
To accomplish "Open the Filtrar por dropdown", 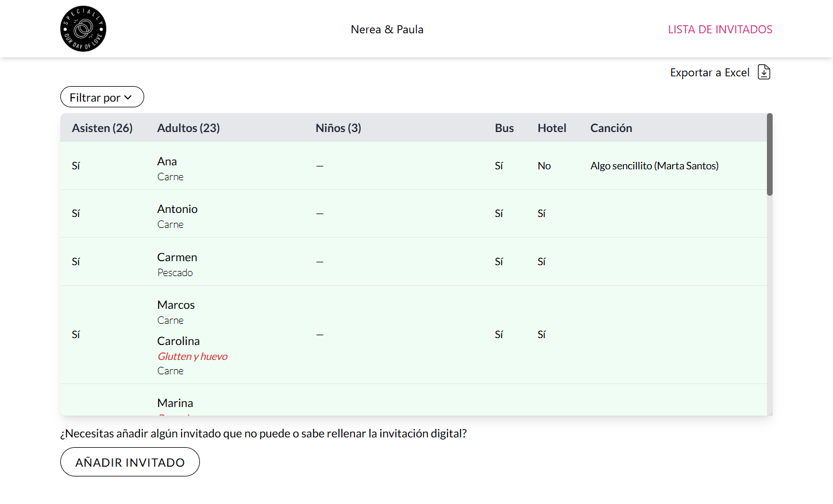I will pos(102,97).
